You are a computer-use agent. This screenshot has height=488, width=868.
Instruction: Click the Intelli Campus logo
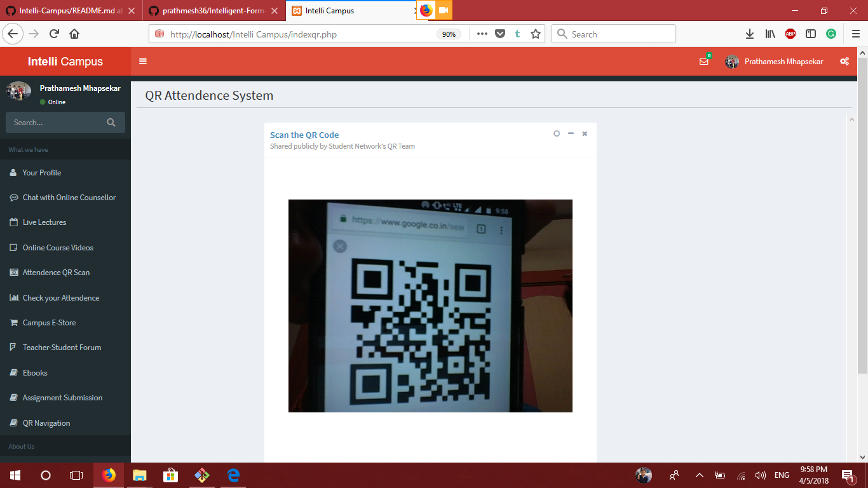point(65,62)
